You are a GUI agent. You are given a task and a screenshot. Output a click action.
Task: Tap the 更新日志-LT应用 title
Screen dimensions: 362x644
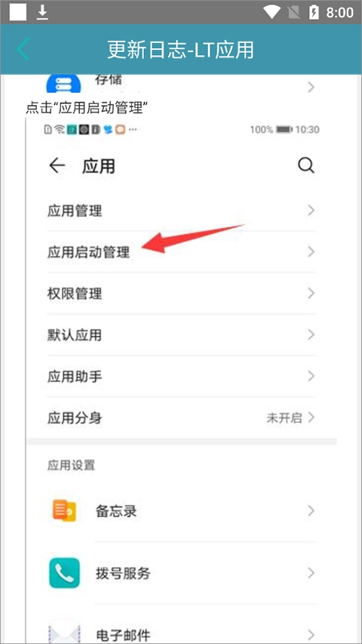(181, 50)
